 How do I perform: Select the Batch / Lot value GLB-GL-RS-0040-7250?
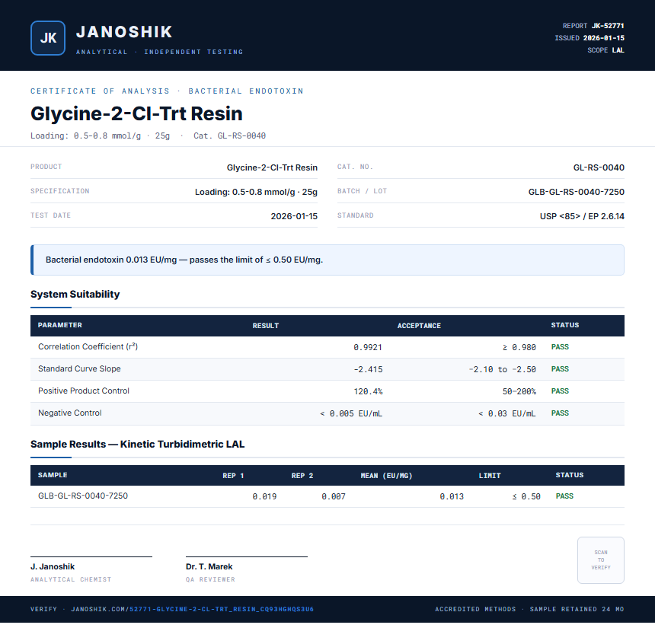click(x=577, y=192)
